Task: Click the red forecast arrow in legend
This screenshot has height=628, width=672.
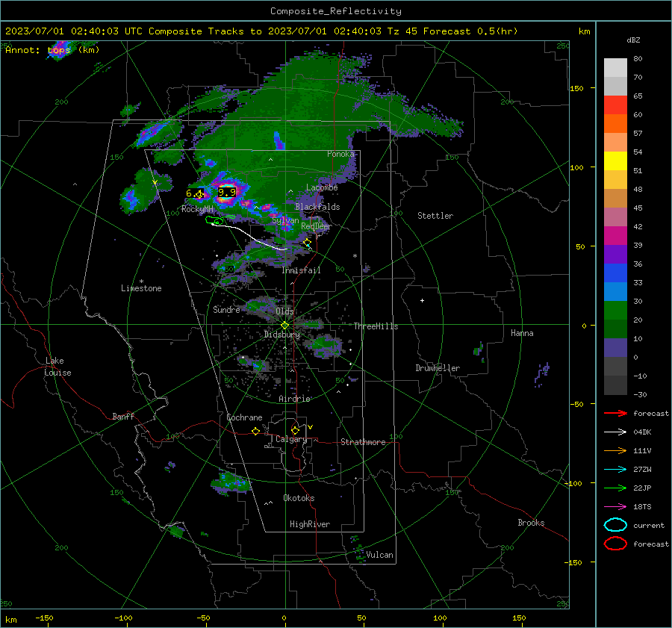Action: (x=615, y=413)
